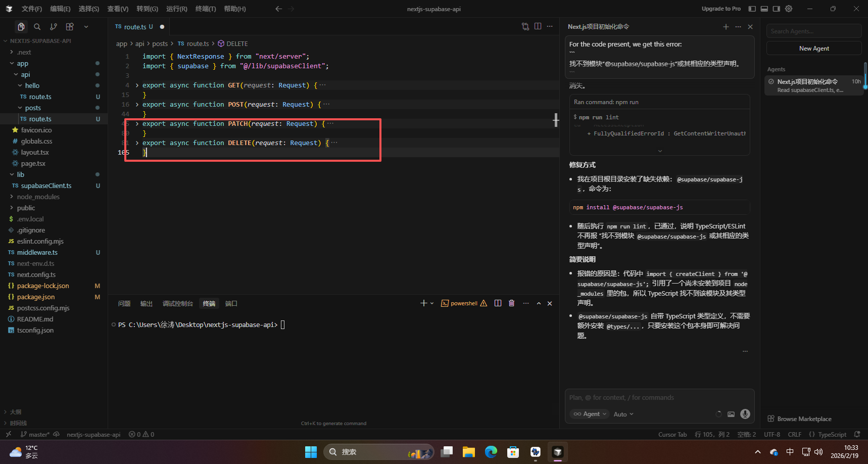868x464 pixels.
Task: Maximize the panel with the up chevron
Action: 539,303
